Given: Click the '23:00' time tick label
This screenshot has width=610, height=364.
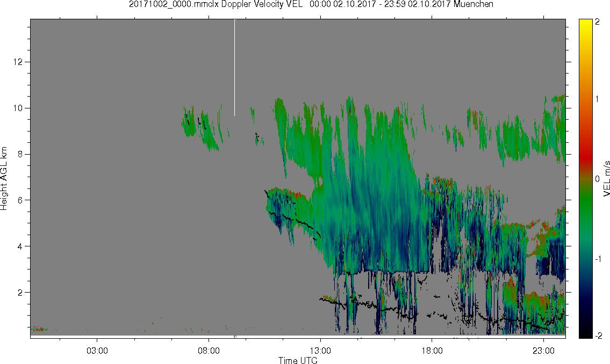Looking at the screenshot, I should (x=543, y=351).
